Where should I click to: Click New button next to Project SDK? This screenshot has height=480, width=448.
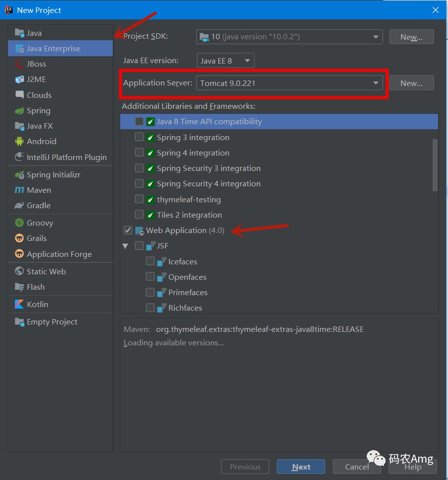click(411, 37)
